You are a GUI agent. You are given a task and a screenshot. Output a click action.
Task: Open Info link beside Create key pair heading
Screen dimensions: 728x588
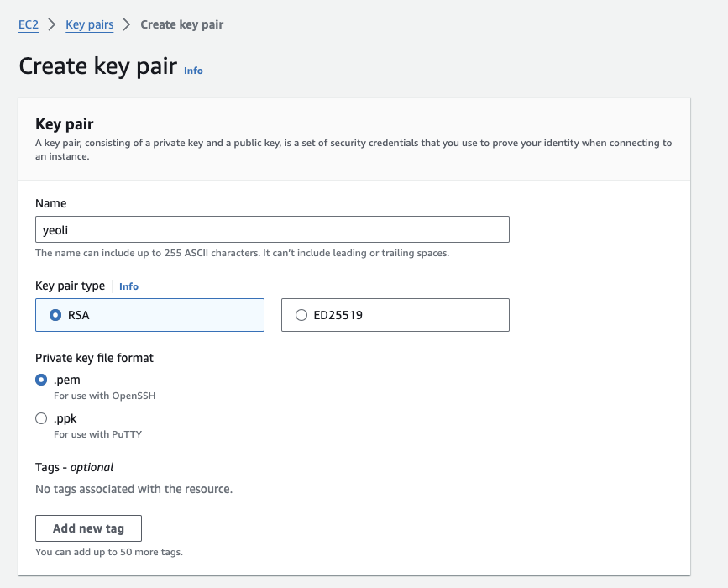[193, 71]
